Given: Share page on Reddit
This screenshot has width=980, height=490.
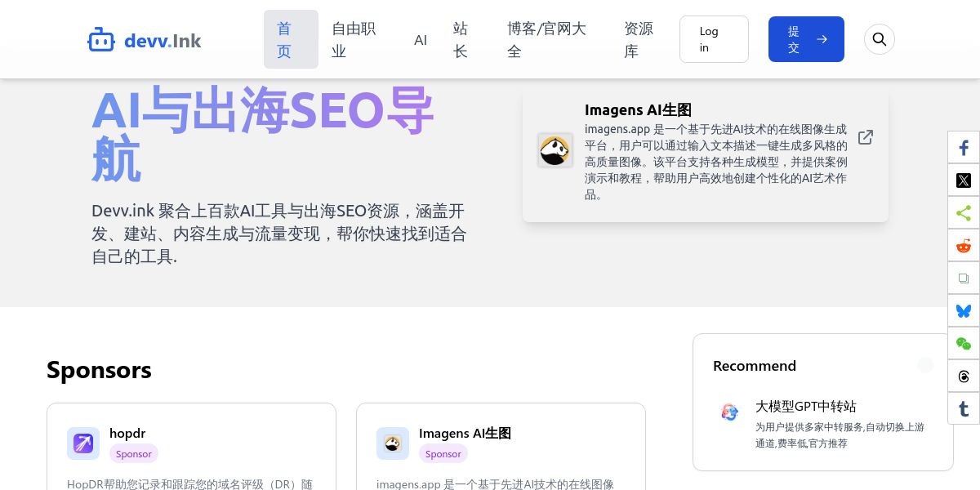Looking at the screenshot, I should click(964, 246).
